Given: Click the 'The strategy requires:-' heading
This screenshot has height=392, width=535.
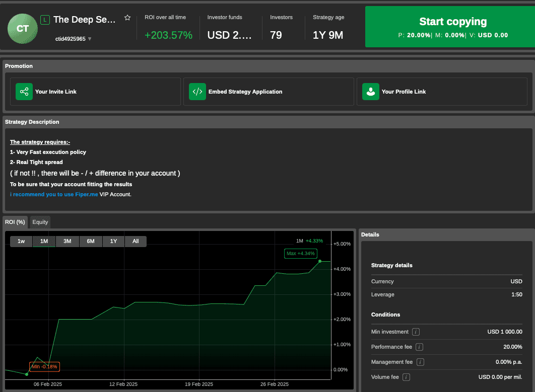Looking at the screenshot, I should tap(40, 142).
